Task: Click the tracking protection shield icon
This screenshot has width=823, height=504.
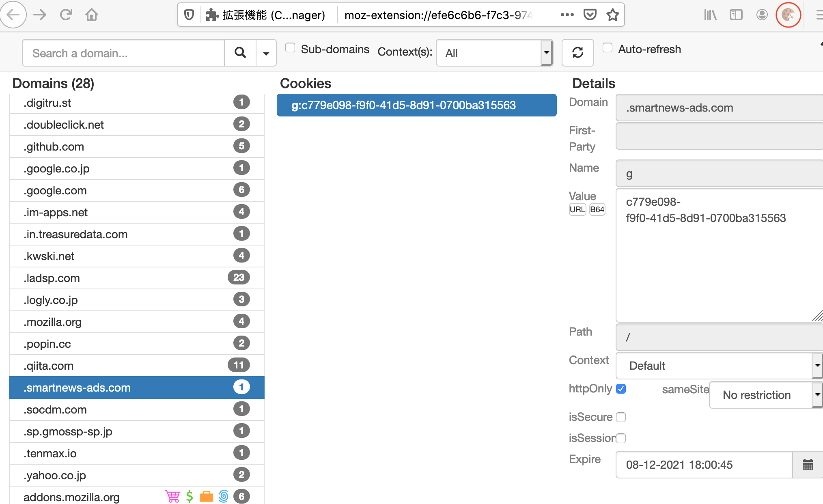Action: coord(189,15)
